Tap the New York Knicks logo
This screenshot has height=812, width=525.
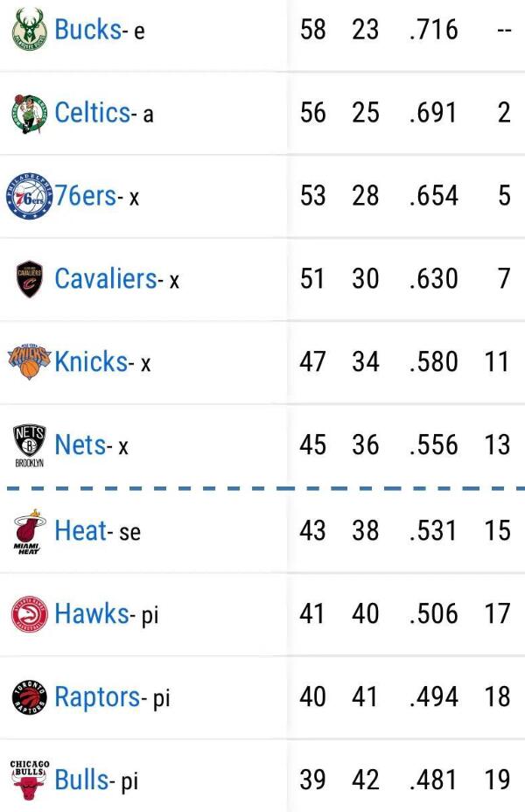[x=29, y=362]
